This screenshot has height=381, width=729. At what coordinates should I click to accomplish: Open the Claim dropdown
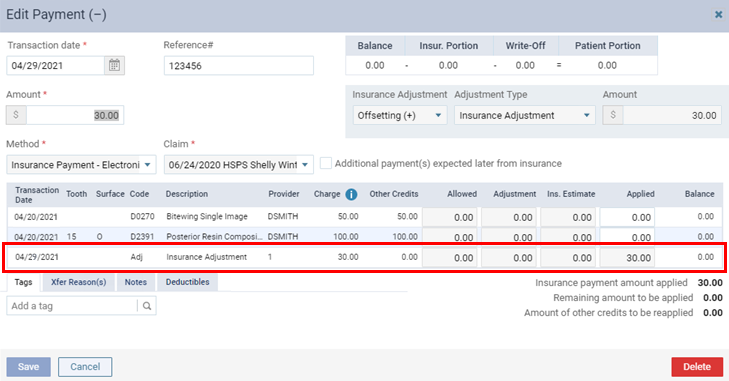[239, 165]
